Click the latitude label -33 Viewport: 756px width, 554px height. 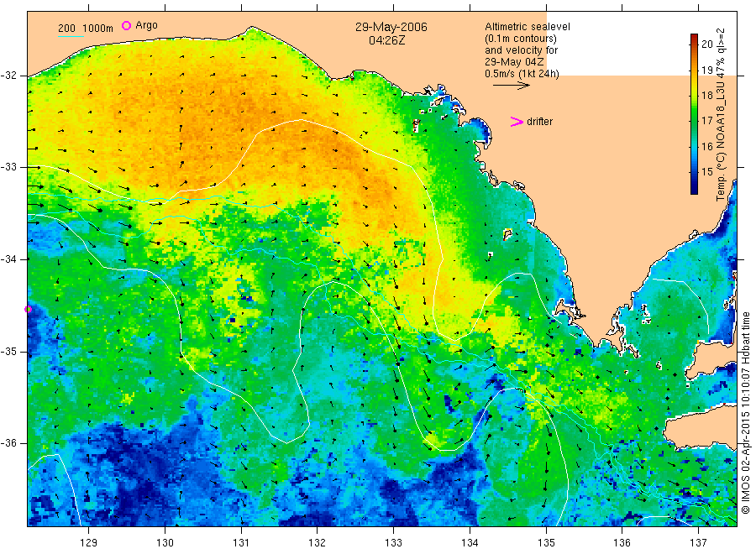tap(8, 167)
